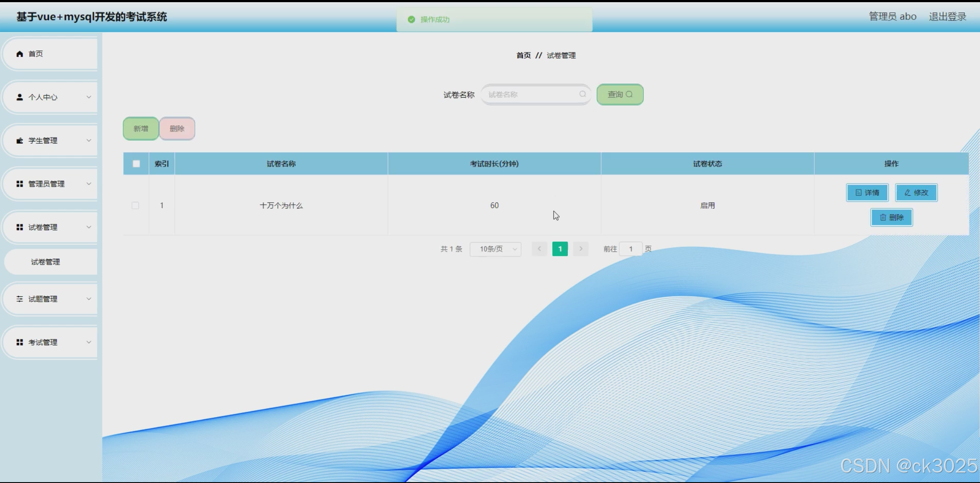This screenshot has height=483, width=980.
Task: Click the 学生管理 sidebar icon
Action: [x=20, y=141]
